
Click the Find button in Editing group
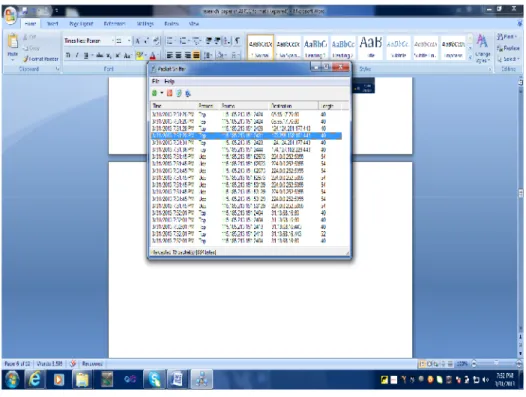click(x=507, y=37)
